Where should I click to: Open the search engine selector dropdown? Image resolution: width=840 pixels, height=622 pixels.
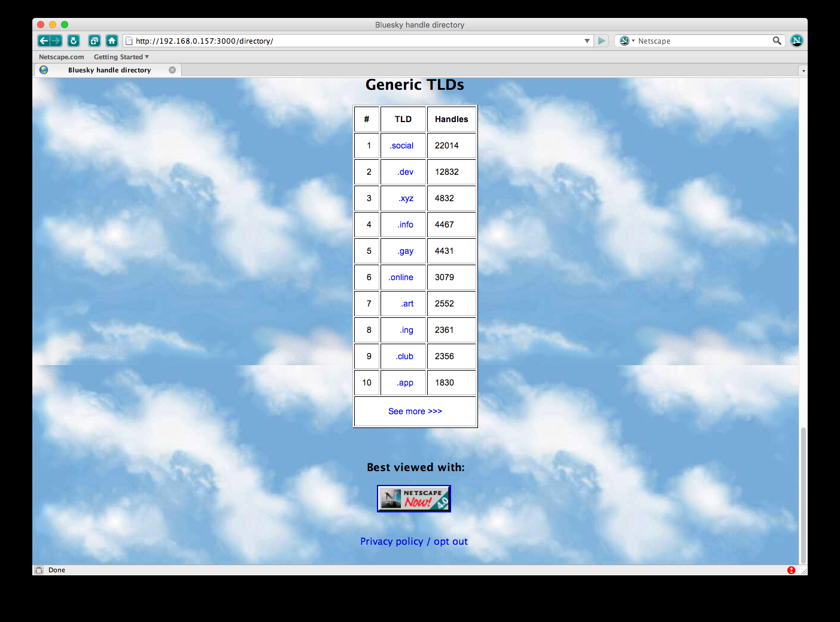coord(626,41)
